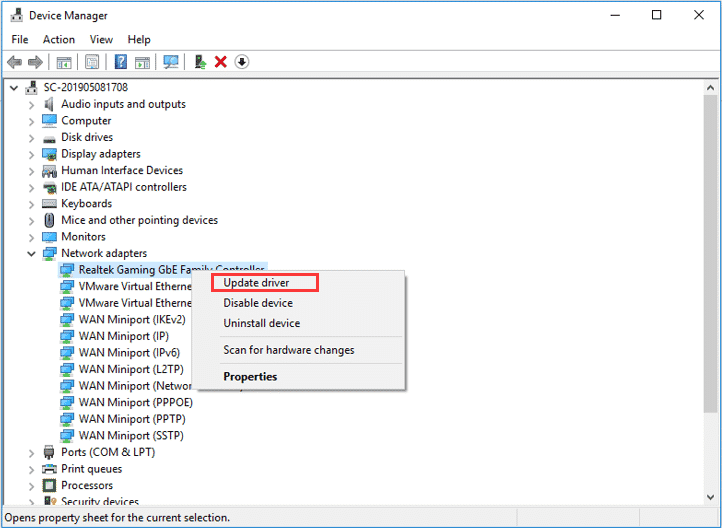The width and height of the screenshot is (722, 528).
Task: Choose Scan for hardware changes entry
Action: pos(289,350)
